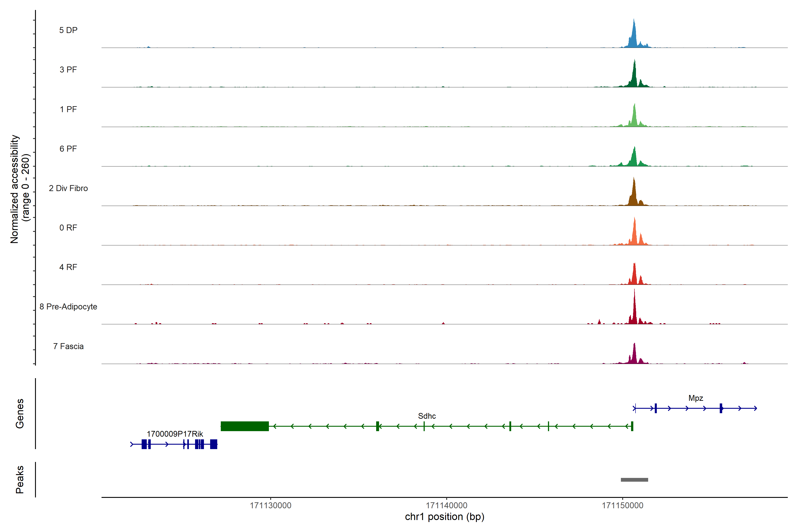Click the chr1 position (bp) axis title

(444, 517)
